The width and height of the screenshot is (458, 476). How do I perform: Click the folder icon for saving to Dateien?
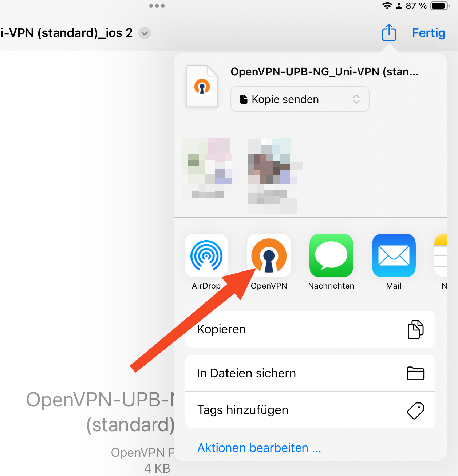coord(415,373)
